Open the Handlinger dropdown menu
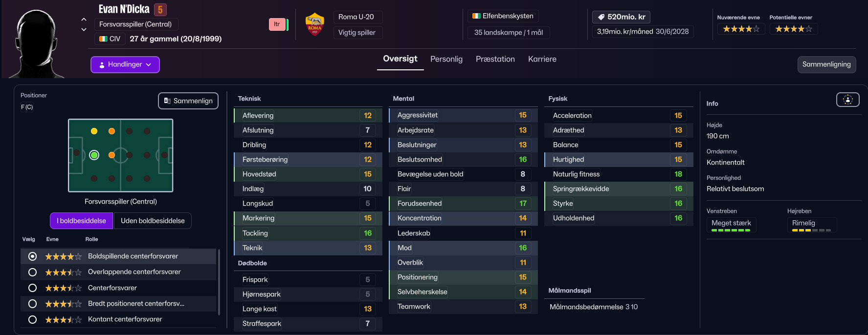 click(x=125, y=64)
